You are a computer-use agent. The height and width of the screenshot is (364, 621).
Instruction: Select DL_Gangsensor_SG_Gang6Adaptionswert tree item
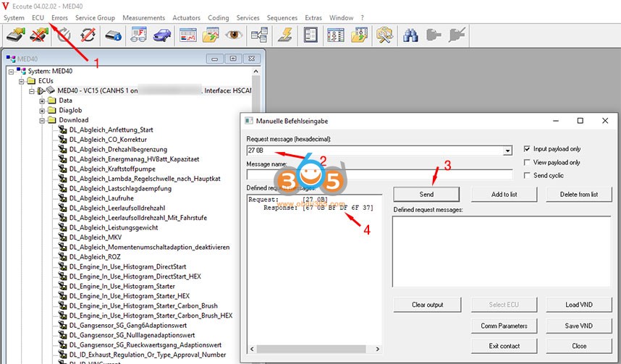[x=128, y=325]
